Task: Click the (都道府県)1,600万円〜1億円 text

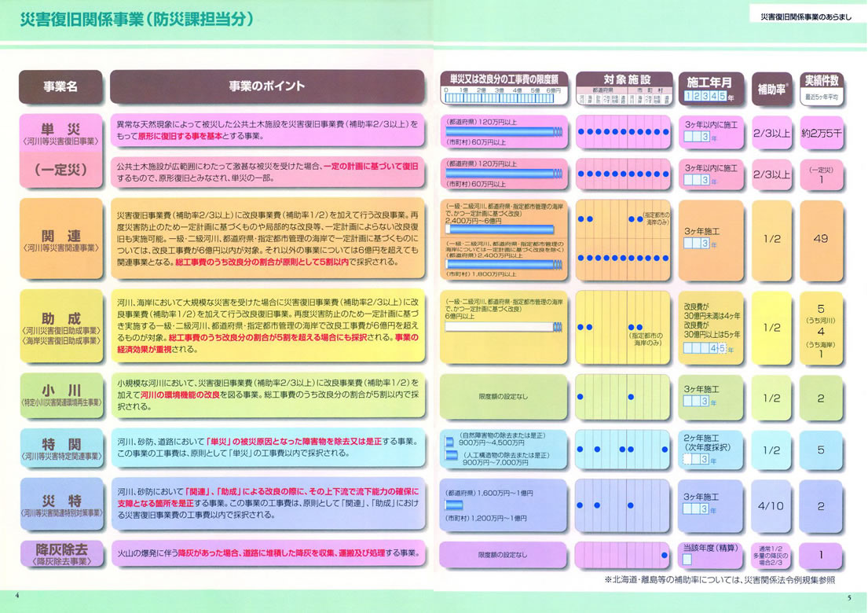Action: coord(489,493)
